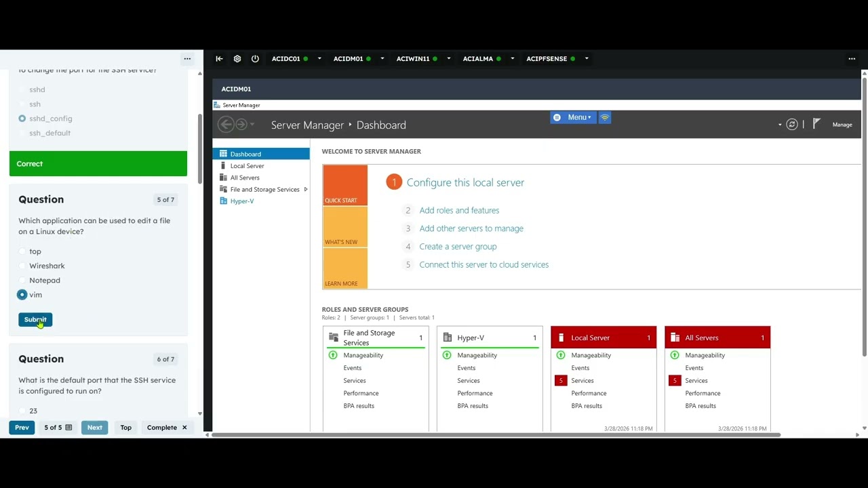Click Create a server group link
The width and height of the screenshot is (868, 488).
point(458,247)
